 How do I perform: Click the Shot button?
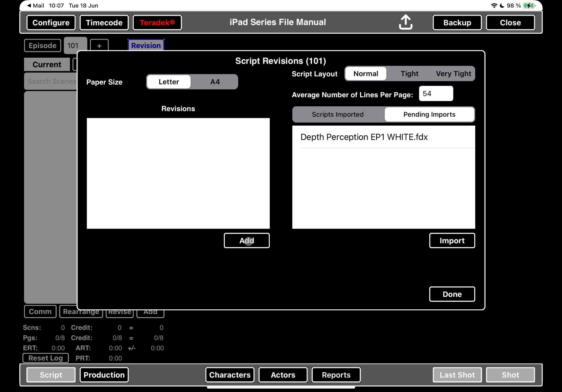pyautogui.click(x=510, y=375)
